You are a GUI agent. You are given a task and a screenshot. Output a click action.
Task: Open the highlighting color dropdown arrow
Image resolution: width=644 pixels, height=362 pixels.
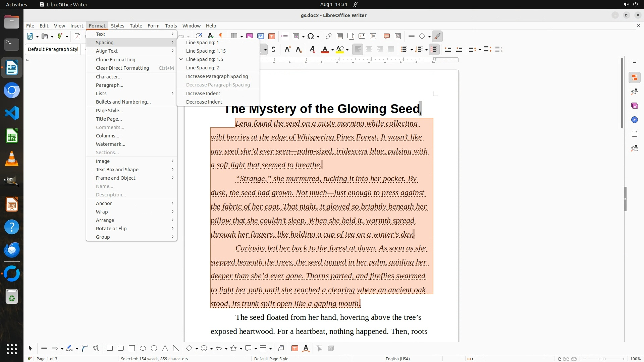tap(347, 50)
